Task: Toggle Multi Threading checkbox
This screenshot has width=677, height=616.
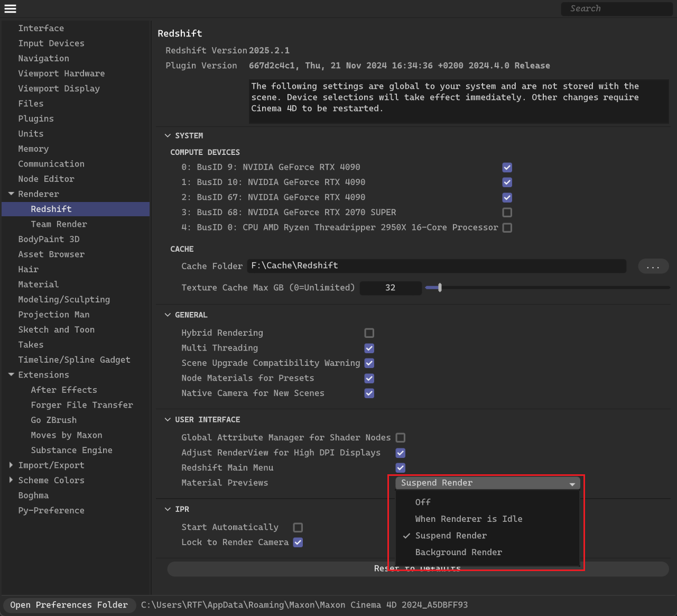Action: pyautogui.click(x=369, y=348)
